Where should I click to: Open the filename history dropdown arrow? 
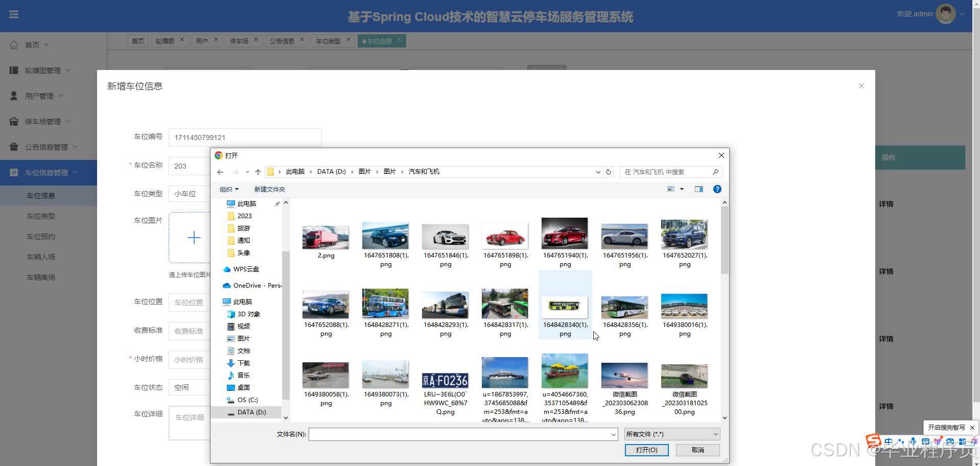tap(614, 434)
